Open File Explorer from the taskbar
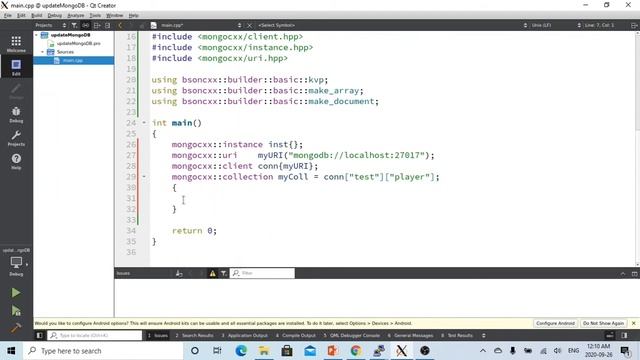640x360 pixels. point(264,351)
